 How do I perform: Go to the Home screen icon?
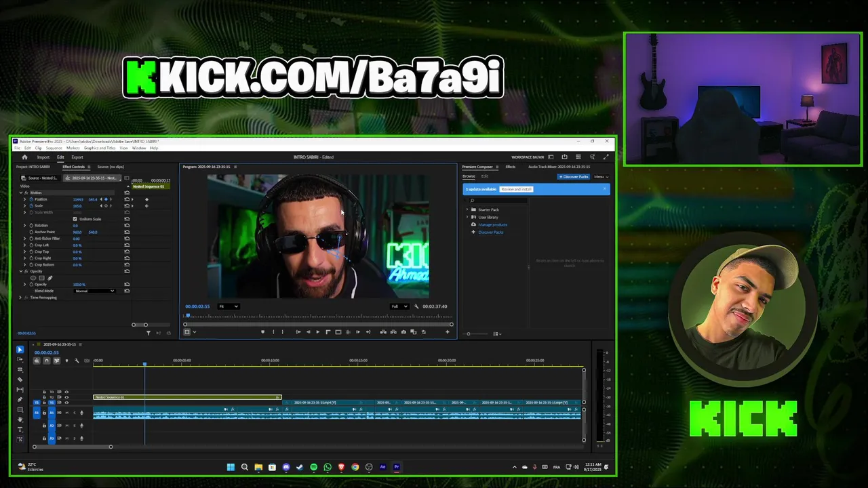click(24, 157)
